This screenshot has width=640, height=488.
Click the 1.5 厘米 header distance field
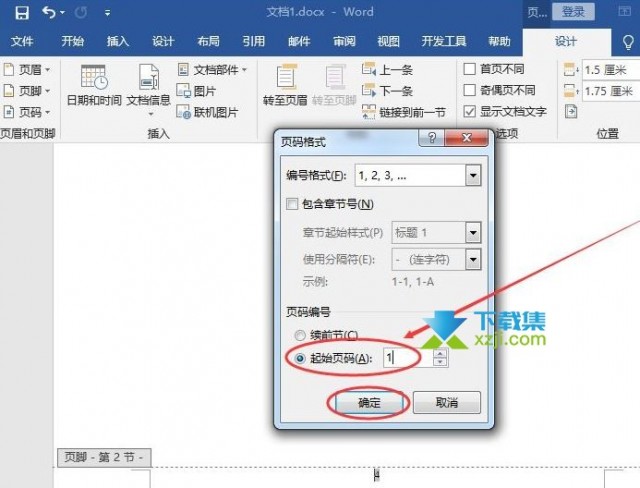pyautogui.click(x=611, y=70)
